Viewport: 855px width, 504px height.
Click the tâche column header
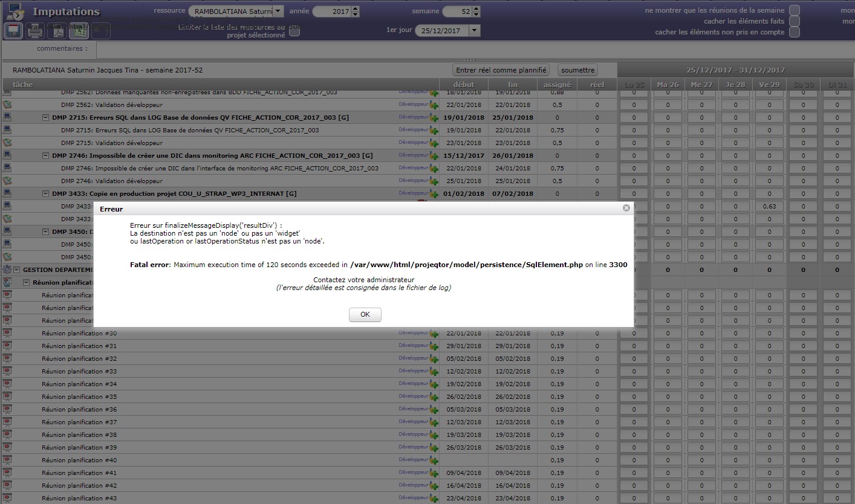(x=220, y=85)
